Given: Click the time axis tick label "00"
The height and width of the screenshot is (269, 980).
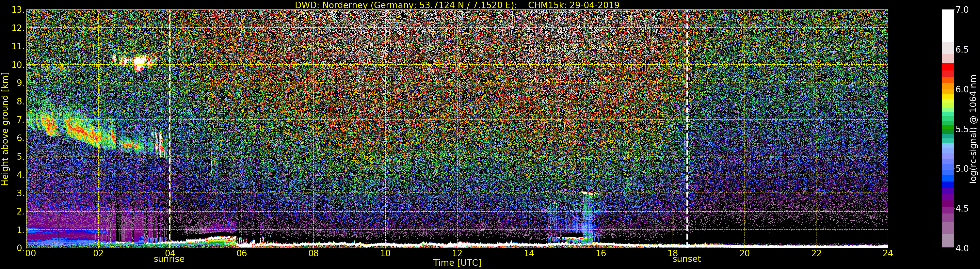Looking at the screenshot, I should (x=30, y=253).
